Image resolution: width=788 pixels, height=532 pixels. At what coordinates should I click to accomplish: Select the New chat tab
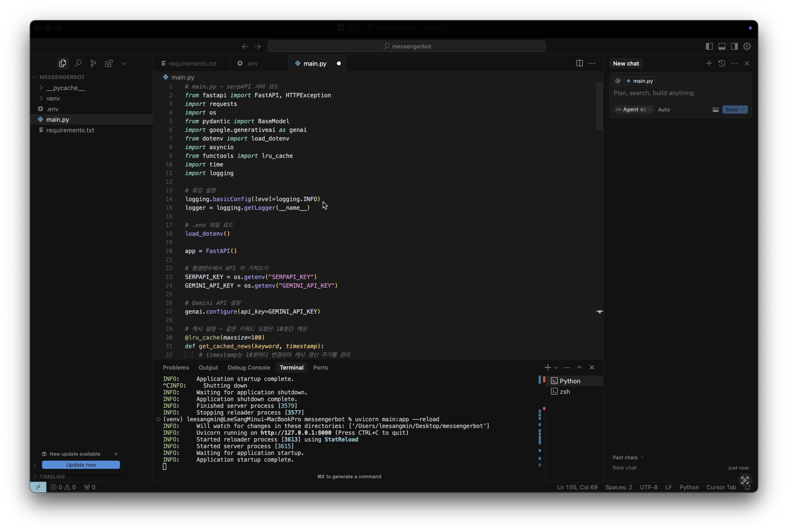(626, 63)
